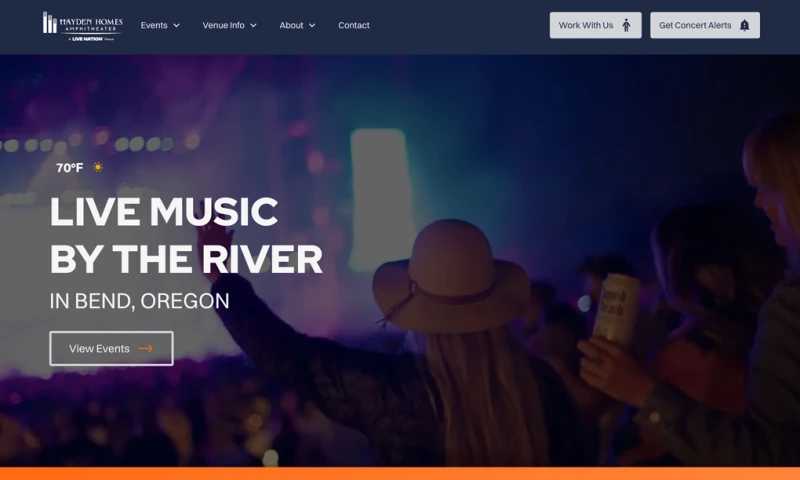This screenshot has width=800, height=480.
Task: Click the orange arrow in View Events
Action: [145, 348]
